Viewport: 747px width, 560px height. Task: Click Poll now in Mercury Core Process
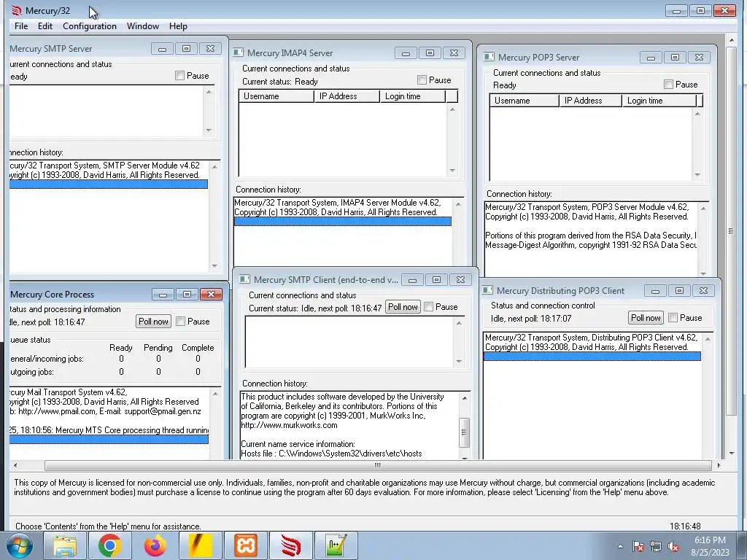(x=153, y=322)
